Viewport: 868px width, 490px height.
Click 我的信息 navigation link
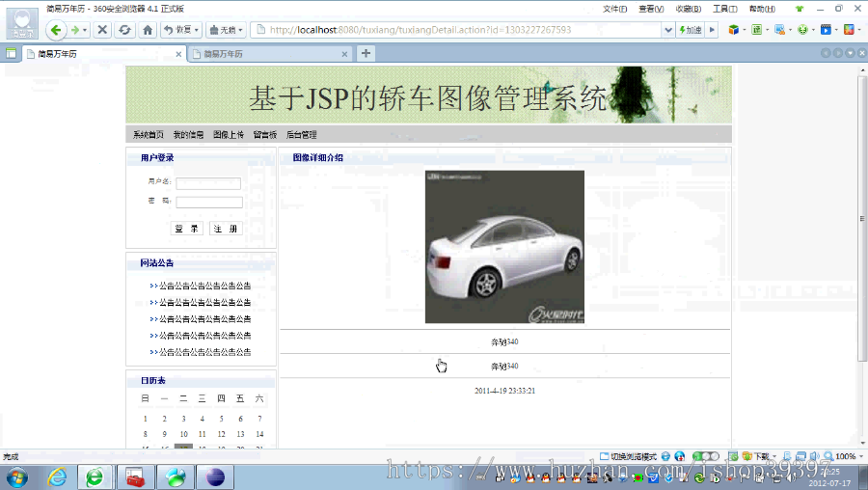point(188,134)
